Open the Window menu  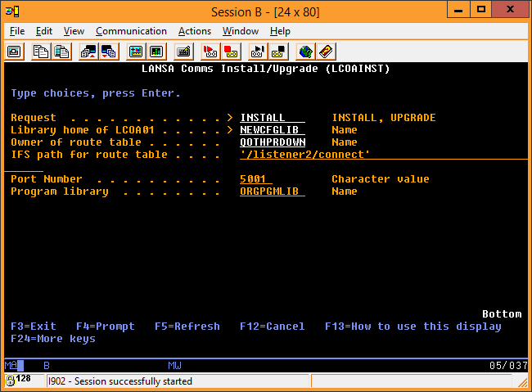tap(241, 31)
